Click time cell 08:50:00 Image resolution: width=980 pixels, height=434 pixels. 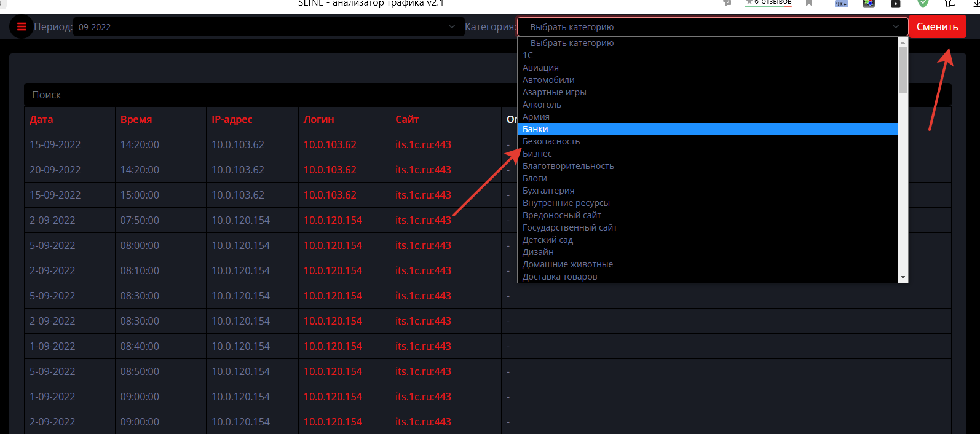[x=140, y=371]
